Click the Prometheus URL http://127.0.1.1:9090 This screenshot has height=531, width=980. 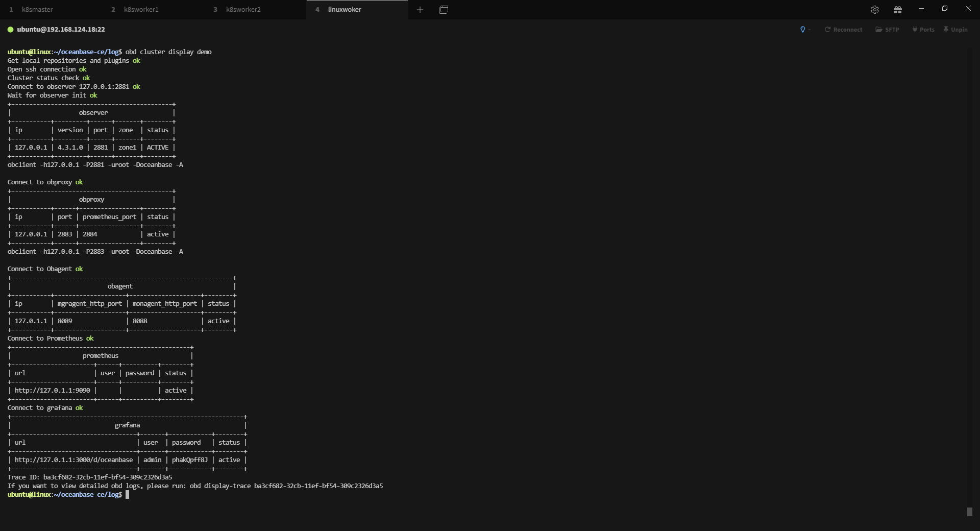coord(53,391)
